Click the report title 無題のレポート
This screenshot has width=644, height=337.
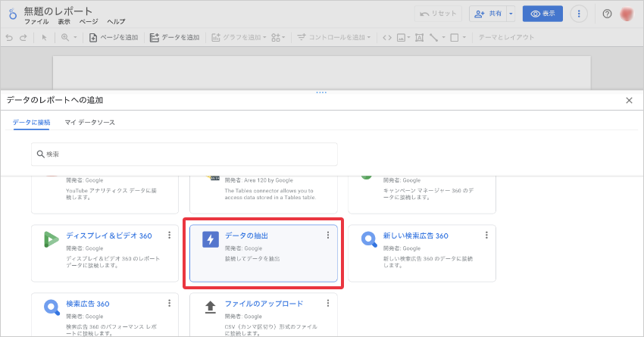(58, 11)
